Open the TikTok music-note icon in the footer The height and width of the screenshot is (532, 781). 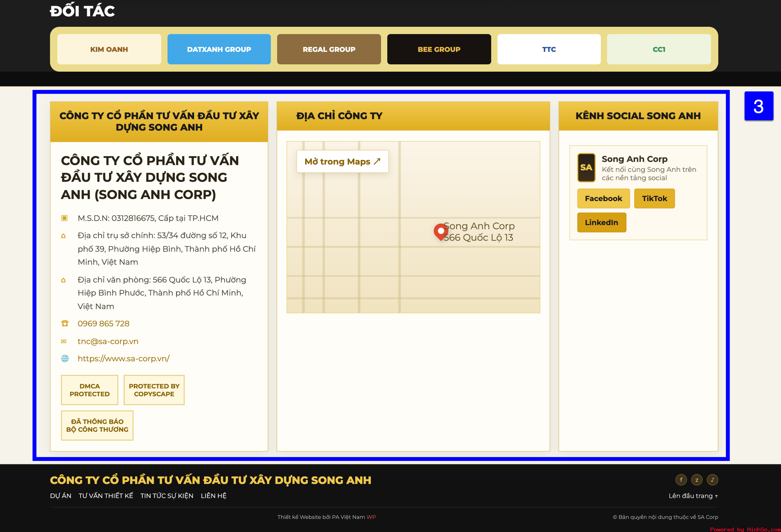point(712,480)
